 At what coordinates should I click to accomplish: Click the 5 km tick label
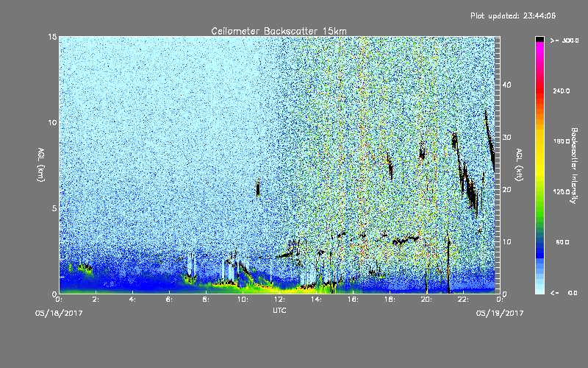[54, 208]
